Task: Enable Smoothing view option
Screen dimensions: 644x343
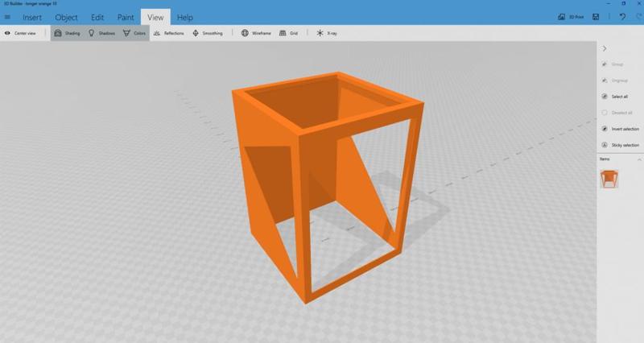Action: (x=208, y=33)
